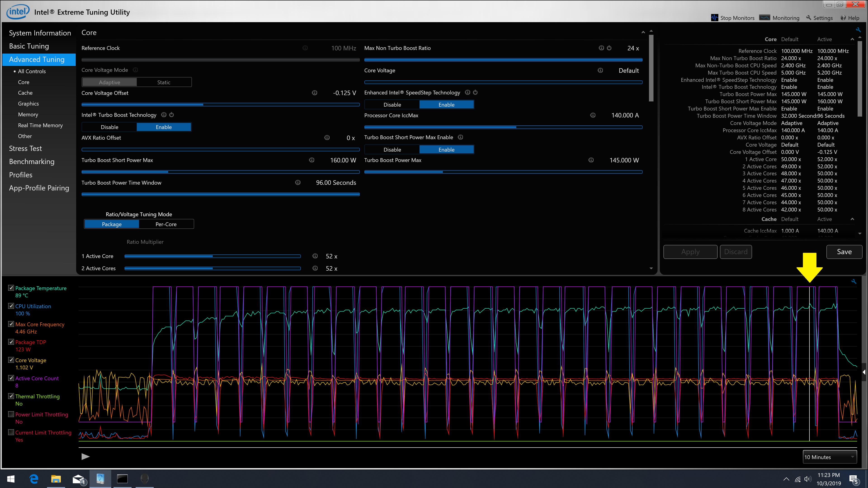
Task: Open the Monitoring view icon
Action: click(x=764, y=18)
